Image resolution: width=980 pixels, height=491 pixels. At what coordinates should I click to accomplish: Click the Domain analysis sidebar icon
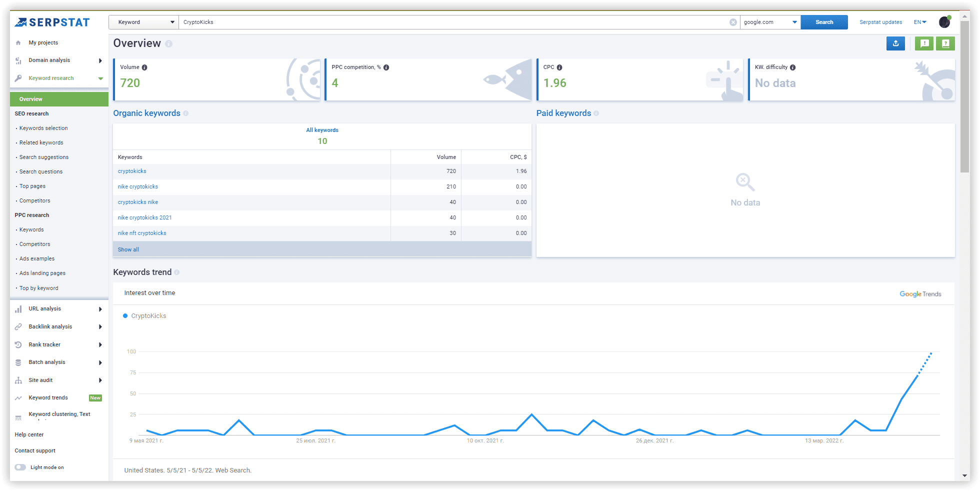(18, 60)
